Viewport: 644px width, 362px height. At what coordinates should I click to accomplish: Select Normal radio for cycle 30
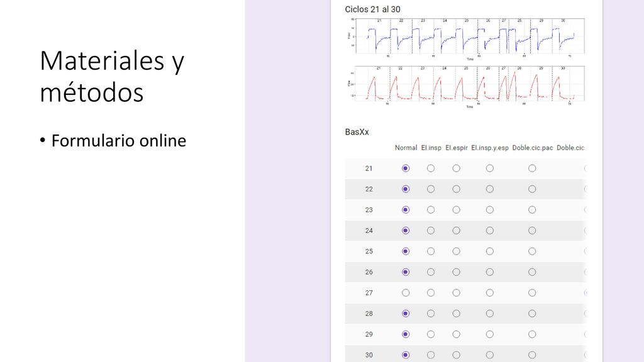pos(406,355)
